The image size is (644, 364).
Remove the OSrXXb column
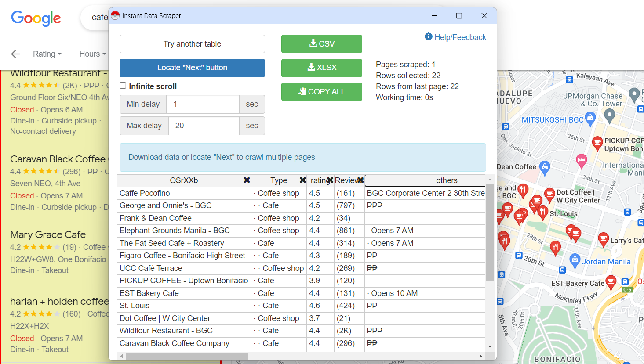click(247, 180)
